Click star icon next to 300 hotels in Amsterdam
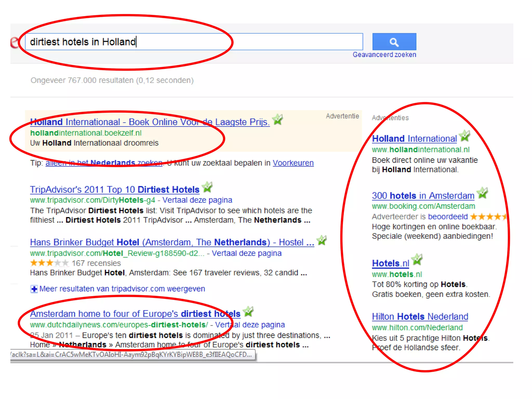This screenshot has height=399, width=532. tap(483, 193)
